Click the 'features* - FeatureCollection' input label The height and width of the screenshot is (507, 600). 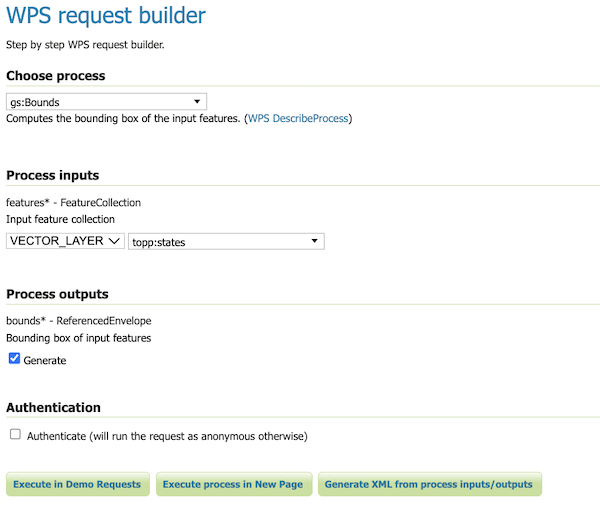(x=74, y=202)
